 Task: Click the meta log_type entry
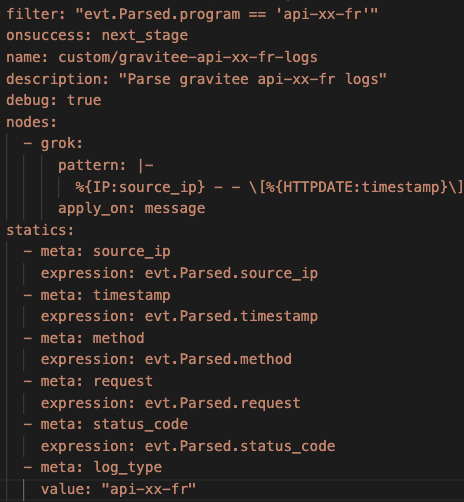pos(101,468)
